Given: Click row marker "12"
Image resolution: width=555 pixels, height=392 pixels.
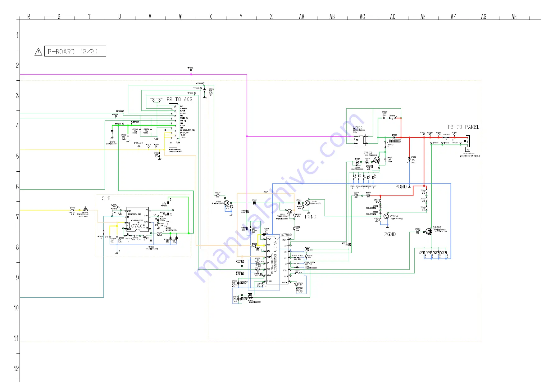Looking at the screenshot, I should pyautogui.click(x=16, y=369).
